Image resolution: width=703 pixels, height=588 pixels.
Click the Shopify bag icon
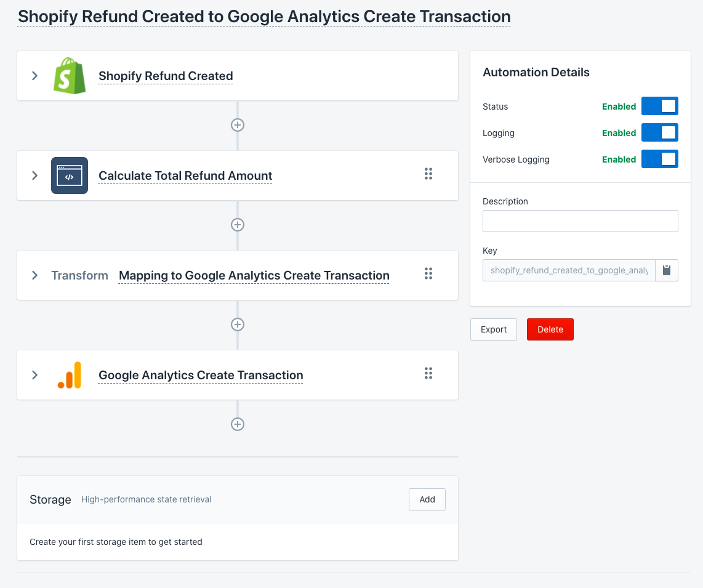(x=70, y=76)
